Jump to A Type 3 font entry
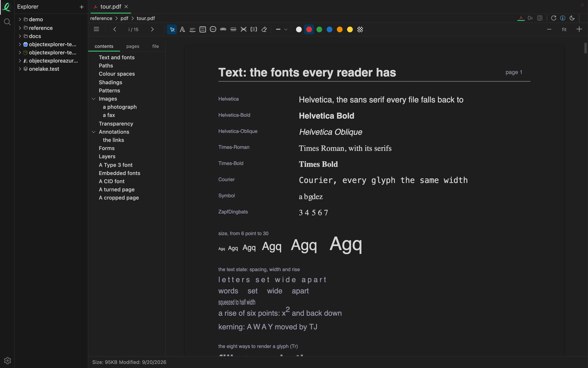Image resolution: width=588 pixels, height=368 pixels. coord(116,165)
